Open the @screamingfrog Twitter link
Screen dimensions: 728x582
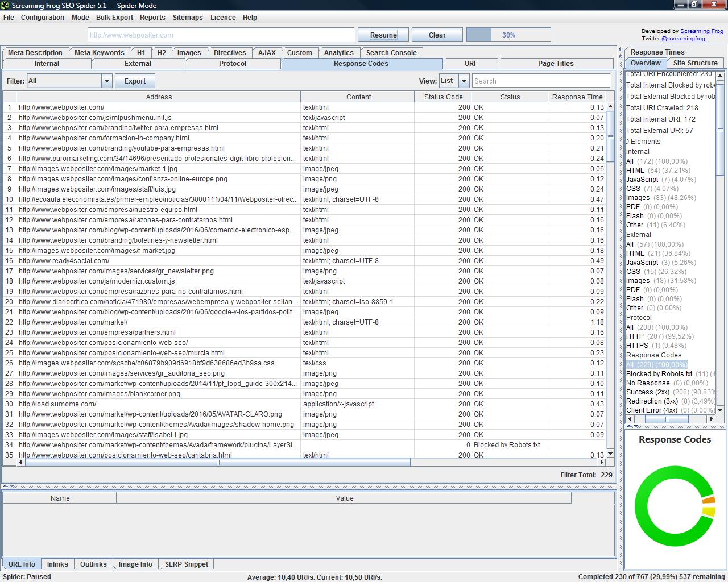pyautogui.click(x=683, y=39)
